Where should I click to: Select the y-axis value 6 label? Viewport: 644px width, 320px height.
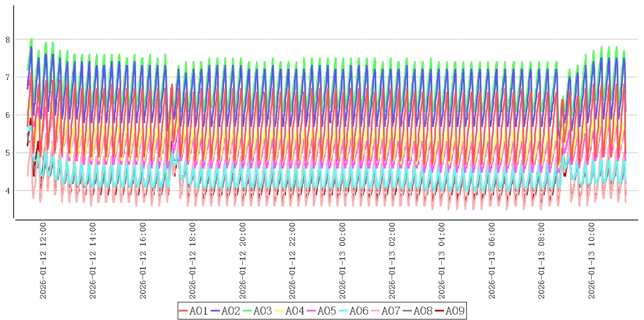(x=8, y=115)
